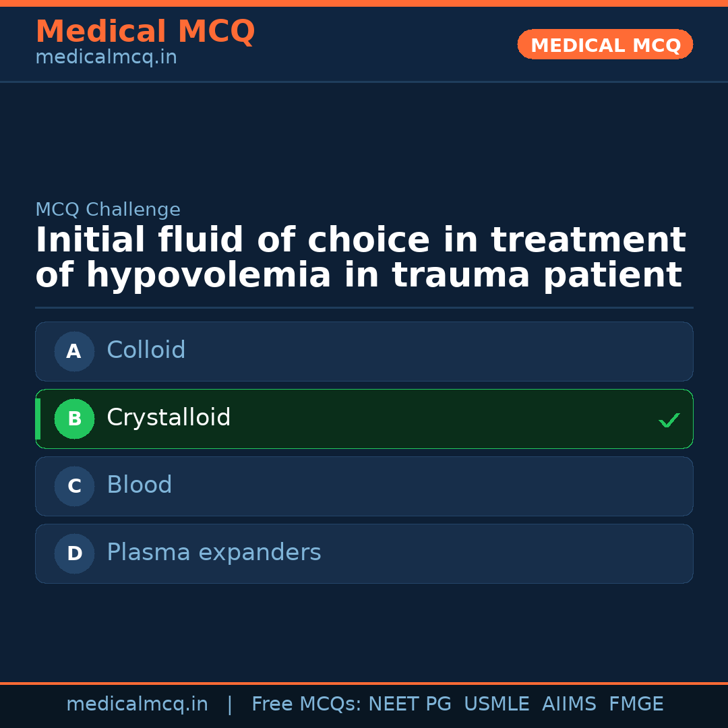
Task: Open the medicalmcq.in footer link
Action: tap(138, 704)
